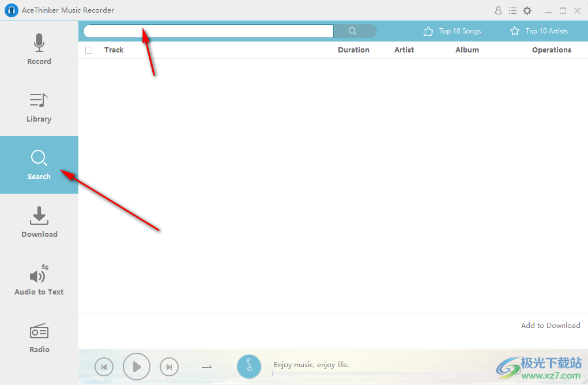Click the Add to Download link
The height and width of the screenshot is (385, 588).
tap(550, 325)
